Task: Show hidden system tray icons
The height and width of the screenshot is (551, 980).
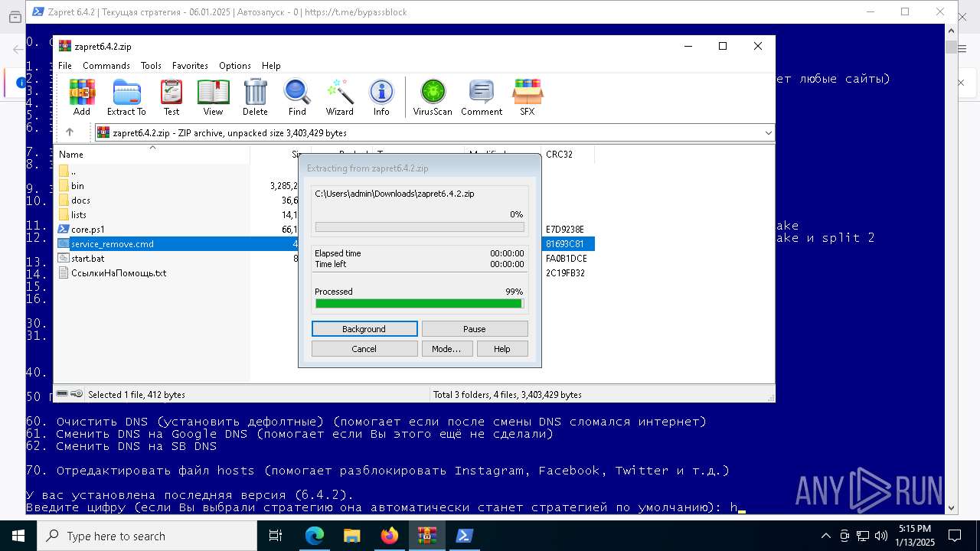Action: coord(825,536)
